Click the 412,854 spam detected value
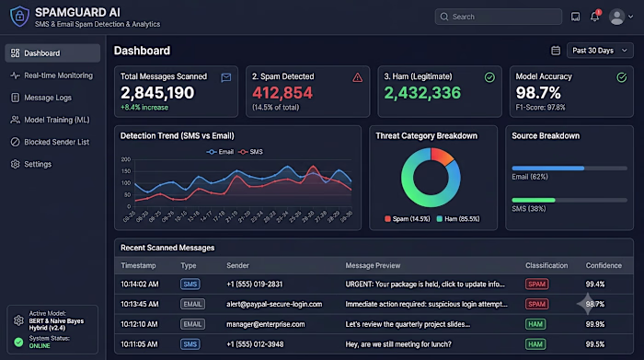 click(x=282, y=93)
